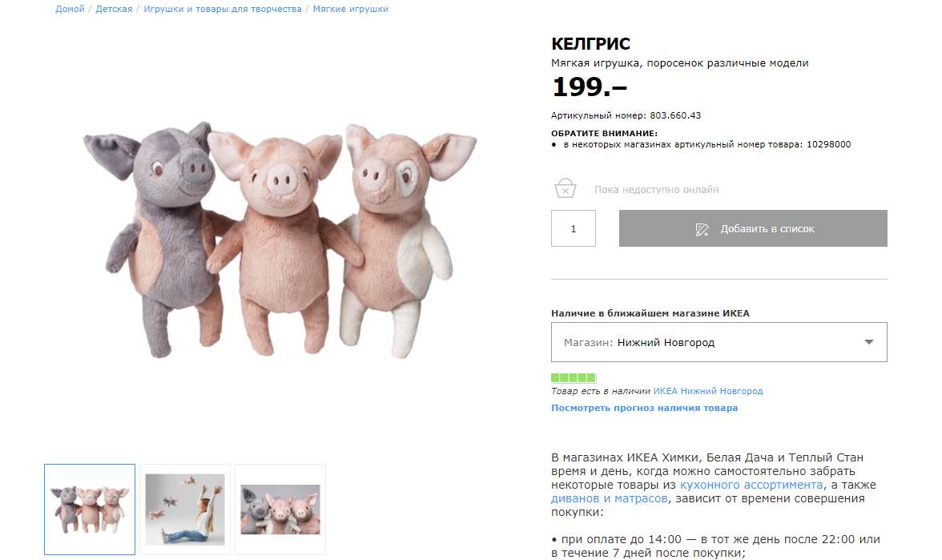Open the ИКЕА Нижний Новгород store link

coord(708,391)
